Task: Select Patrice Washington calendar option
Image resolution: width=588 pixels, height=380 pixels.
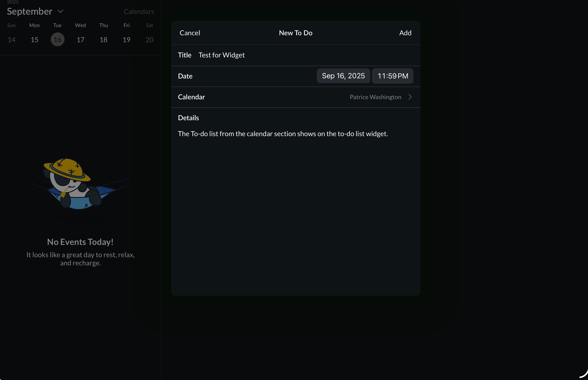Action: pos(375,97)
